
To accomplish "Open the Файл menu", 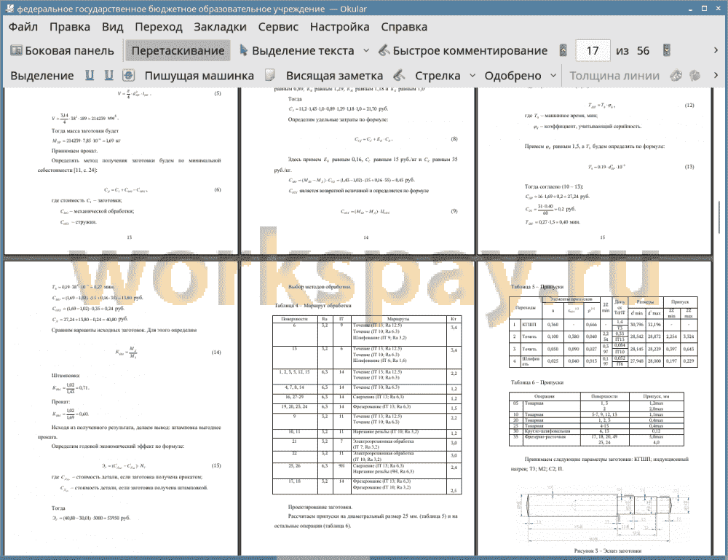I will (23, 27).
